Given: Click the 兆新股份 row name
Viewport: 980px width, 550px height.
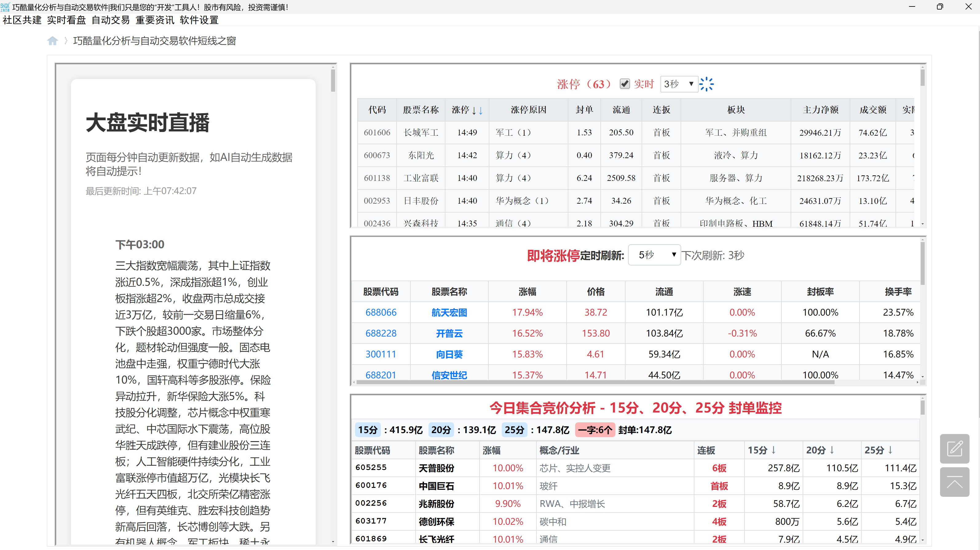Looking at the screenshot, I should pyautogui.click(x=437, y=504).
